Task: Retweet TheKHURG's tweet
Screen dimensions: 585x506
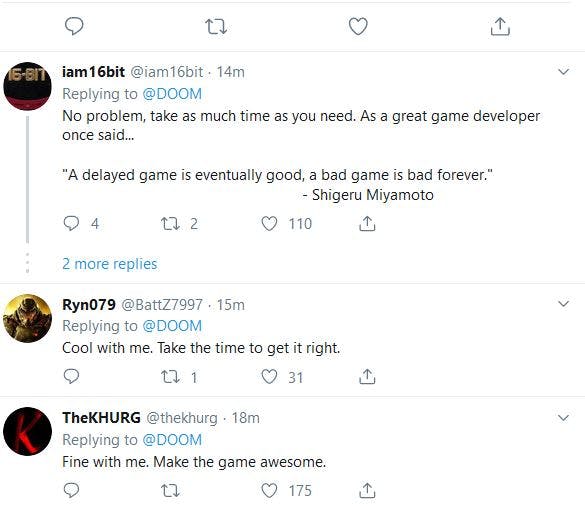Action: tap(170, 491)
